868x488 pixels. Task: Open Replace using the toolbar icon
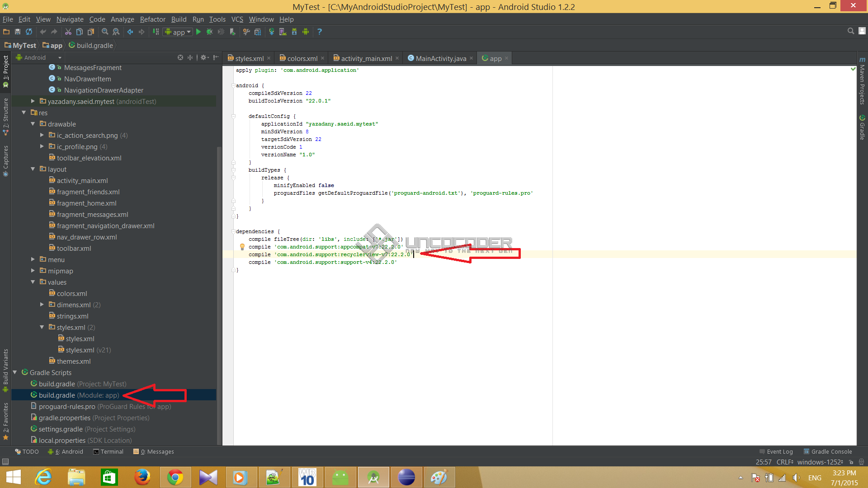pyautogui.click(x=116, y=32)
